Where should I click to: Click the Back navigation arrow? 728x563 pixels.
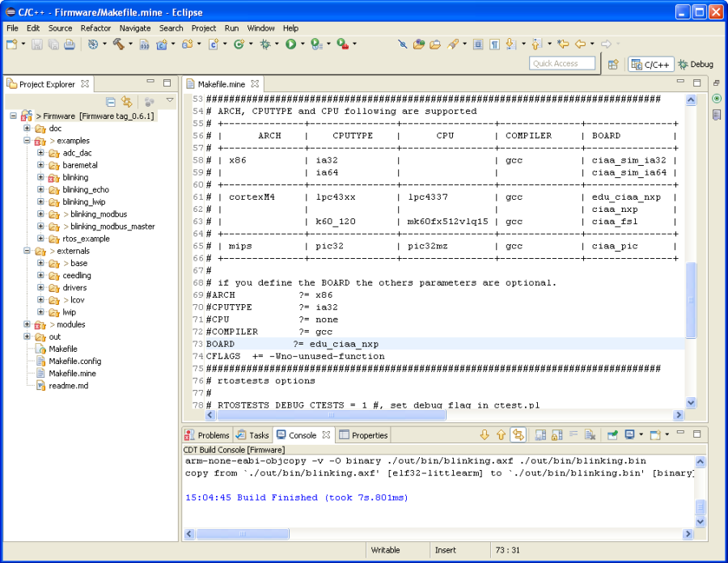pos(580,44)
